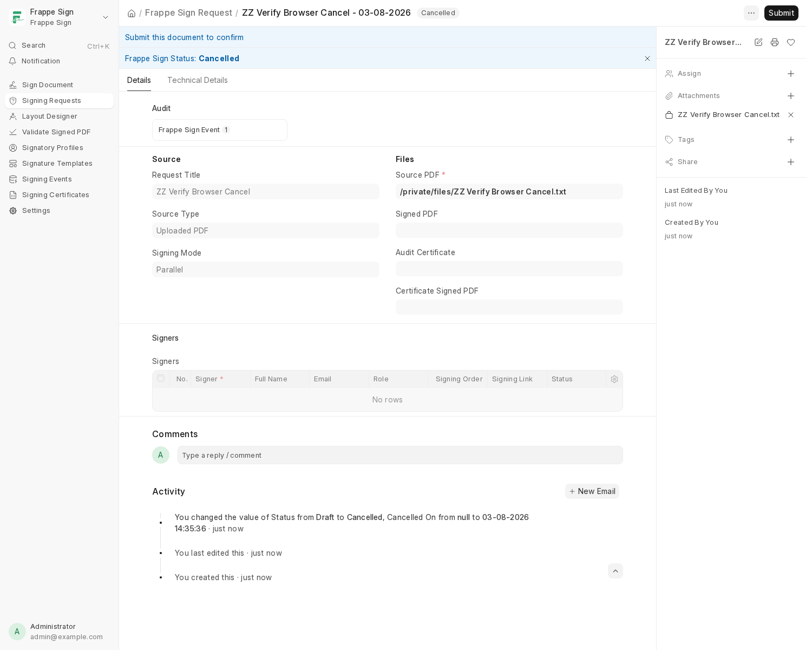Open Layout Designer sidebar item
This screenshot has width=812, height=650.
(59, 116)
